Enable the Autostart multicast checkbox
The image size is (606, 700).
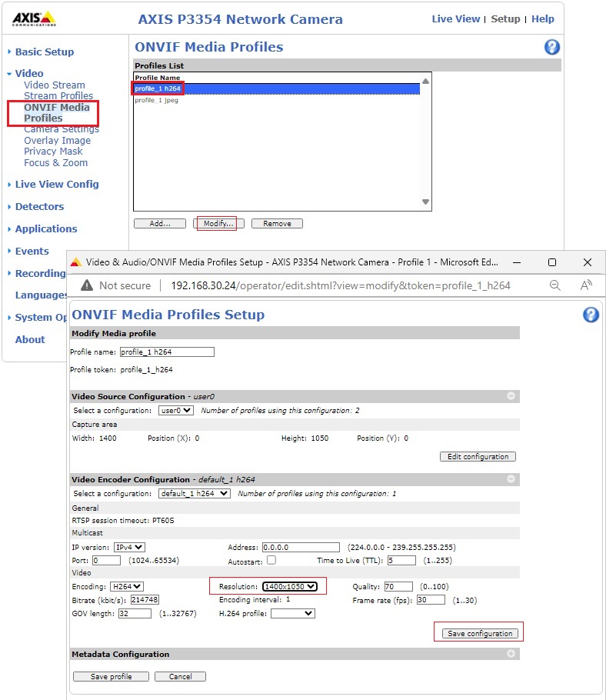(271, 561)
